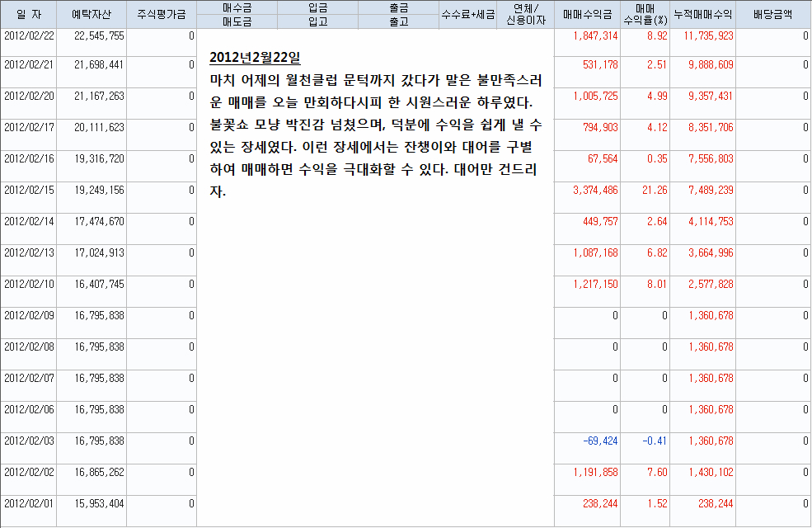This screenshot has width=812, height=528.
Task: Click the 배당금액 column header
Action: point(773,15)
